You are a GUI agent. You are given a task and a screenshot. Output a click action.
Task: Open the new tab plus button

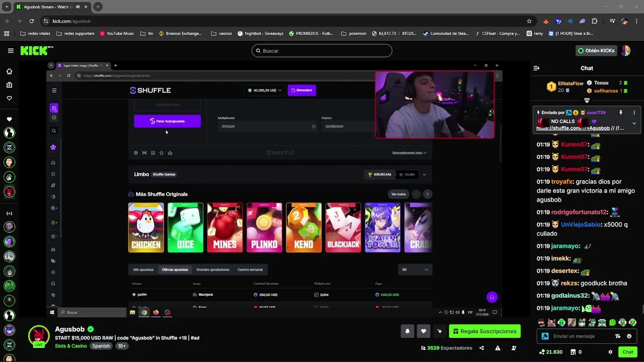(x=98, y=7)
